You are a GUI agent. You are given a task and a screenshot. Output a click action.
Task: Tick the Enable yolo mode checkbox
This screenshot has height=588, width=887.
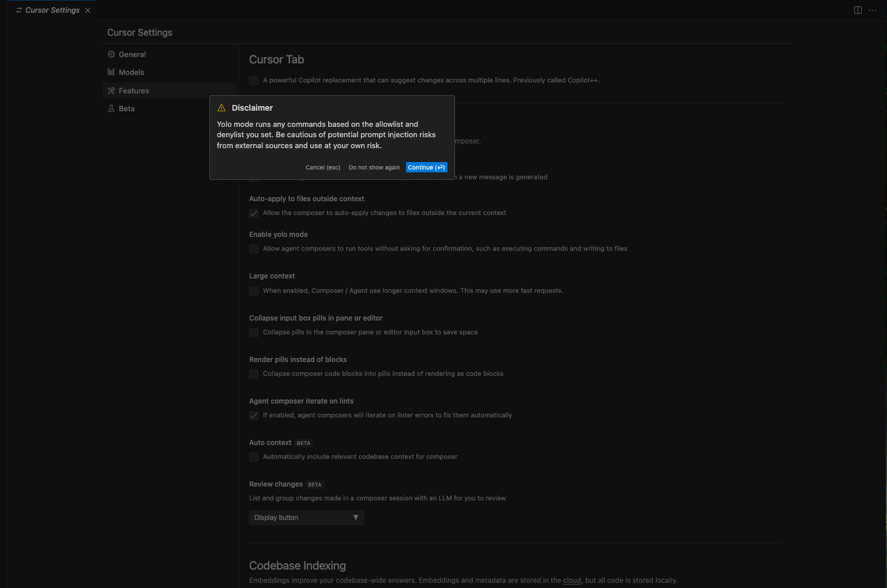[x=254, y=249]
